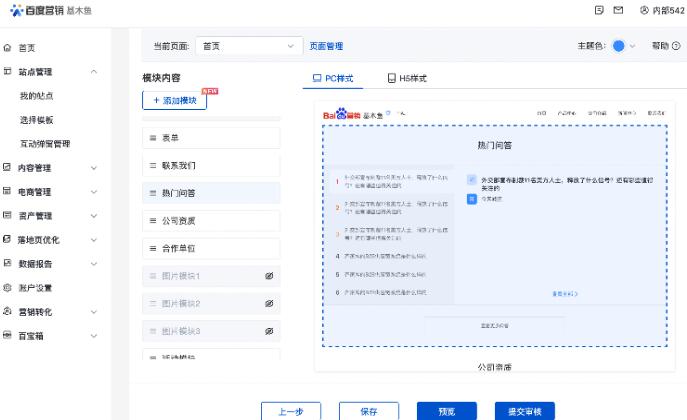Click the 数据报告 chart icon in sidebar
687x420 pixels.
[x=8, y=264]
